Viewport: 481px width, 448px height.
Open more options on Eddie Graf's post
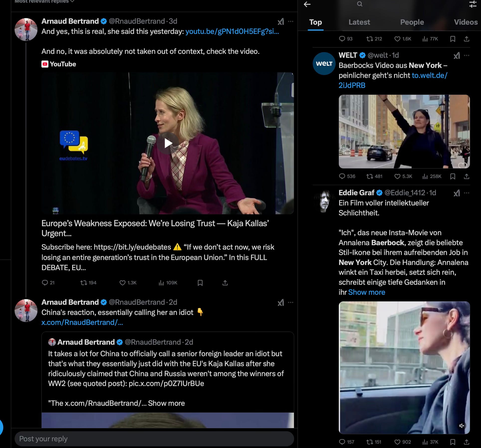(x=467, y=193)
